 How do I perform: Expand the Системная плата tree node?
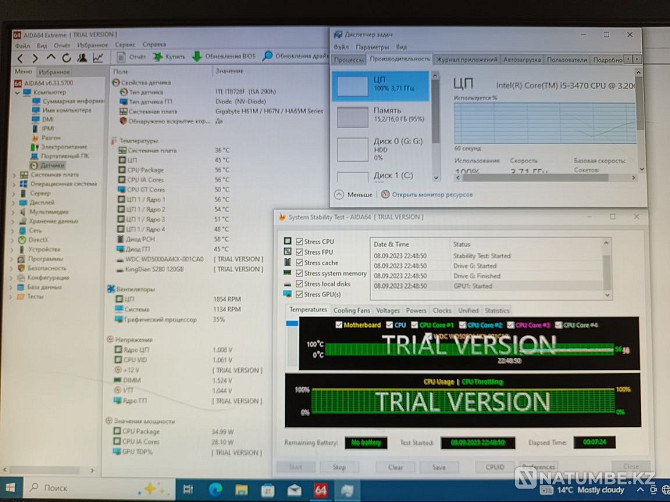tap(14, 175)
